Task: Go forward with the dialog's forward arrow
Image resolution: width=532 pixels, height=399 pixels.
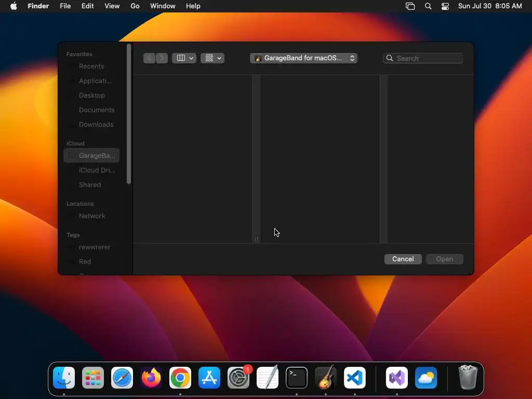Action: [162, 58]
